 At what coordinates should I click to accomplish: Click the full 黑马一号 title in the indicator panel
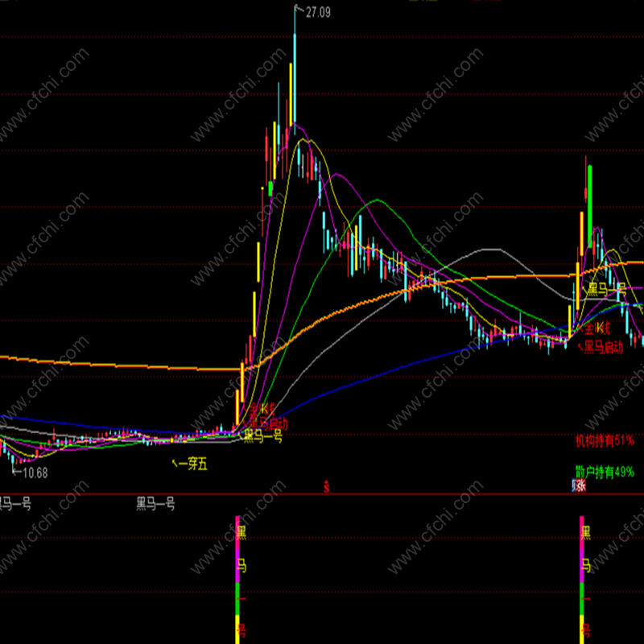(x=155, y=503)
